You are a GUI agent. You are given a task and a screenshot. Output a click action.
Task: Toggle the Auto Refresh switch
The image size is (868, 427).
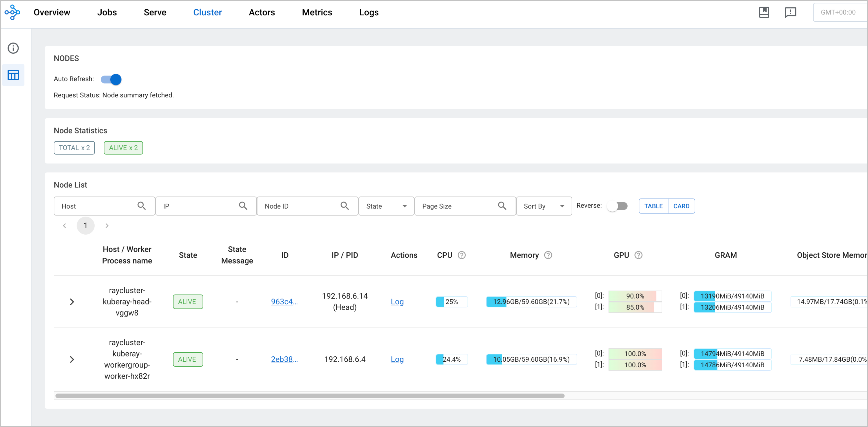[111, 80]
